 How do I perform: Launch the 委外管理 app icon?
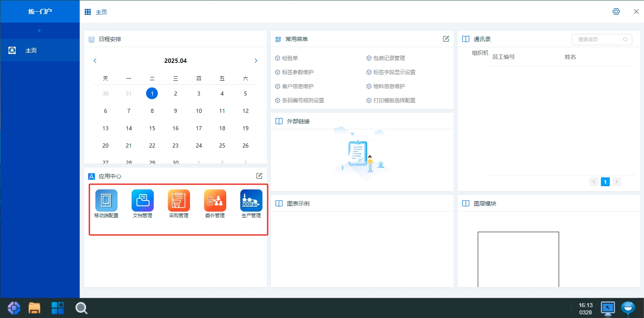point(215,200)
